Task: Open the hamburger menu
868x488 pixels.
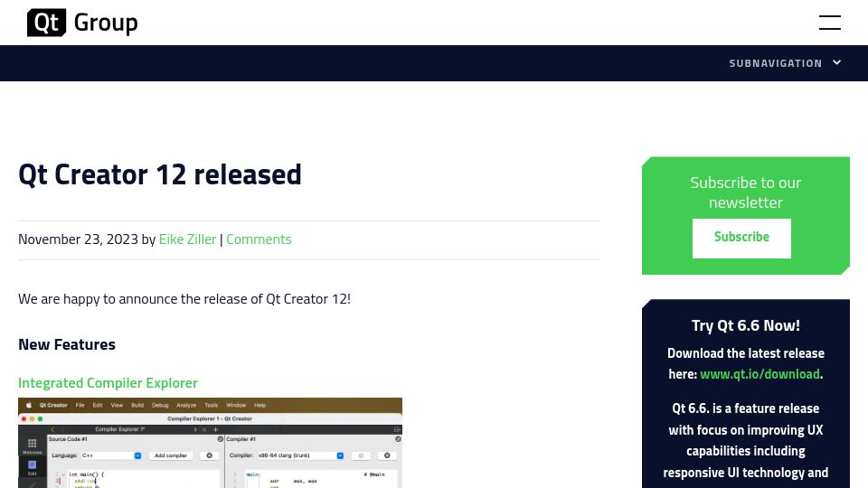Action: coord(829,23)
